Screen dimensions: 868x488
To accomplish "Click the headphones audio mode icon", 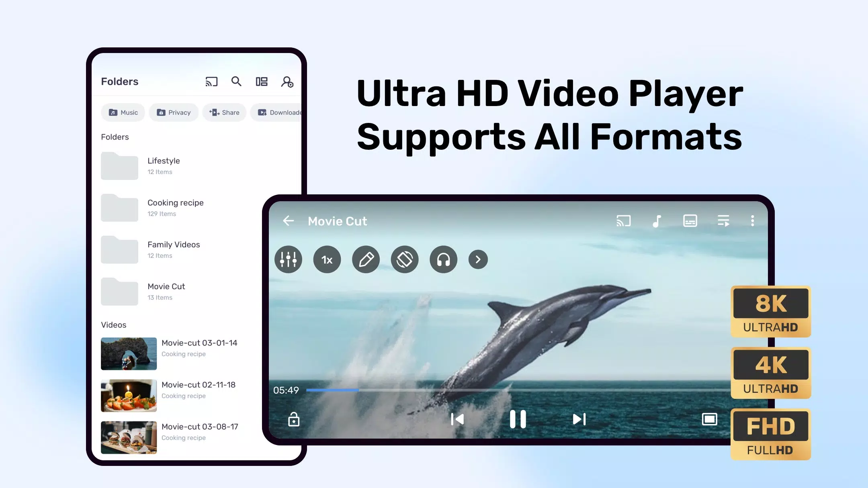I will point(444,259).
